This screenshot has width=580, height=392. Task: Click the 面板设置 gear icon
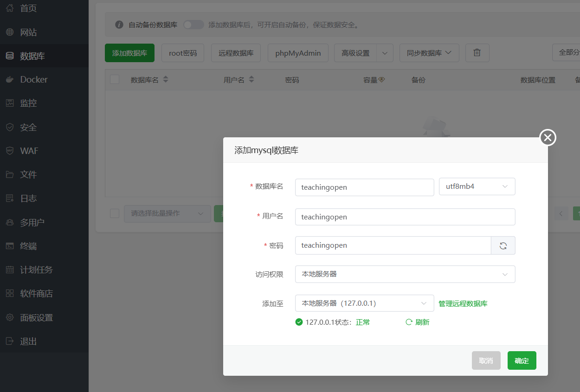10,318
